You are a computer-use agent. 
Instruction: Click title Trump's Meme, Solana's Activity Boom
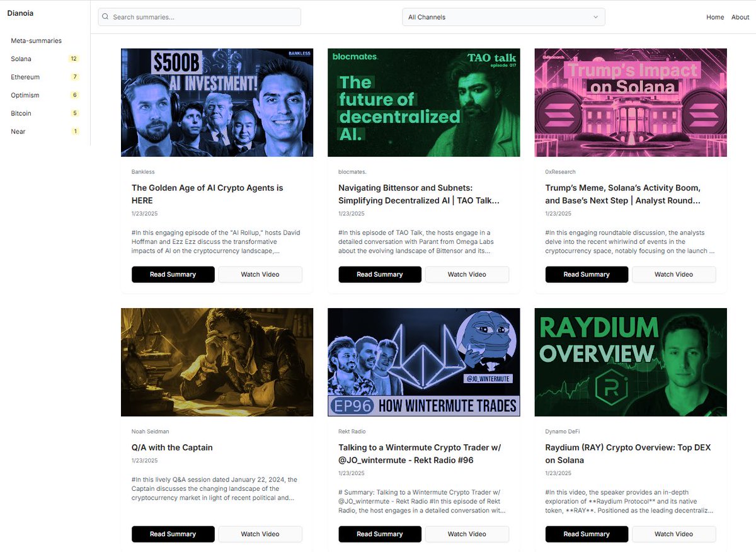pyautogui.click(x=623, y=194)
